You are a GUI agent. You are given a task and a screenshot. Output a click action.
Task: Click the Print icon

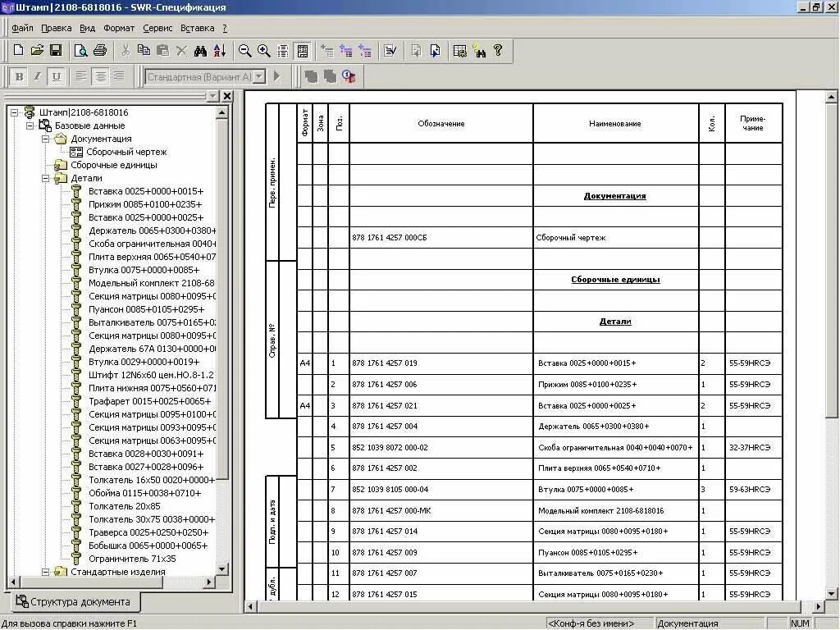click(x=100, y=51)
